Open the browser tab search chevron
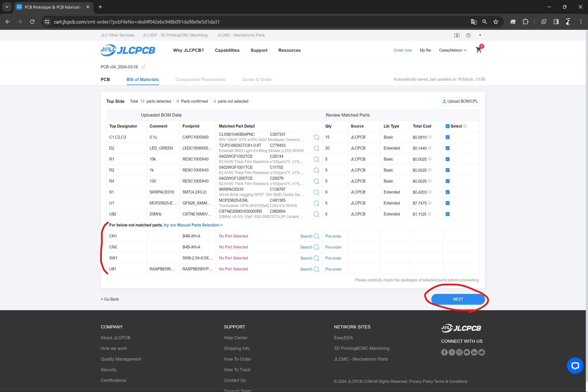Screen dimensions: 588x392 [7, 7]
